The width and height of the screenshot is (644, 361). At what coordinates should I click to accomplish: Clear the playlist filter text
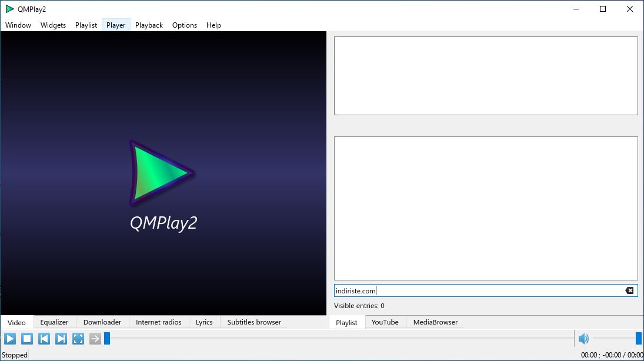[x=630, y=290]
